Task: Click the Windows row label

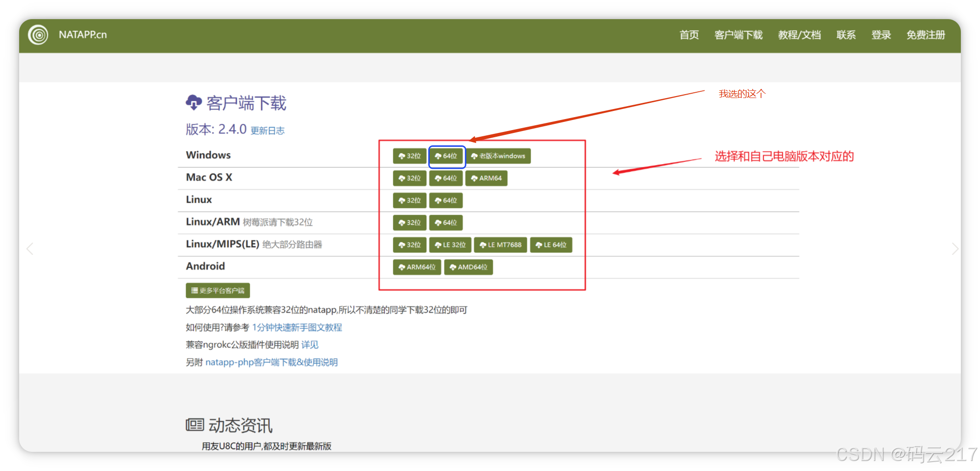Action: (x=208, y=155)
